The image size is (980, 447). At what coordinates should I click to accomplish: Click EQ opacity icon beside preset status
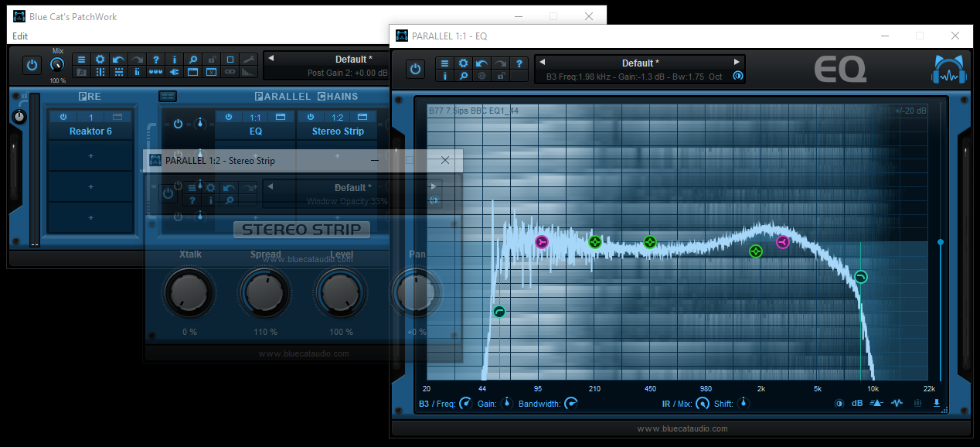[738, 76]
